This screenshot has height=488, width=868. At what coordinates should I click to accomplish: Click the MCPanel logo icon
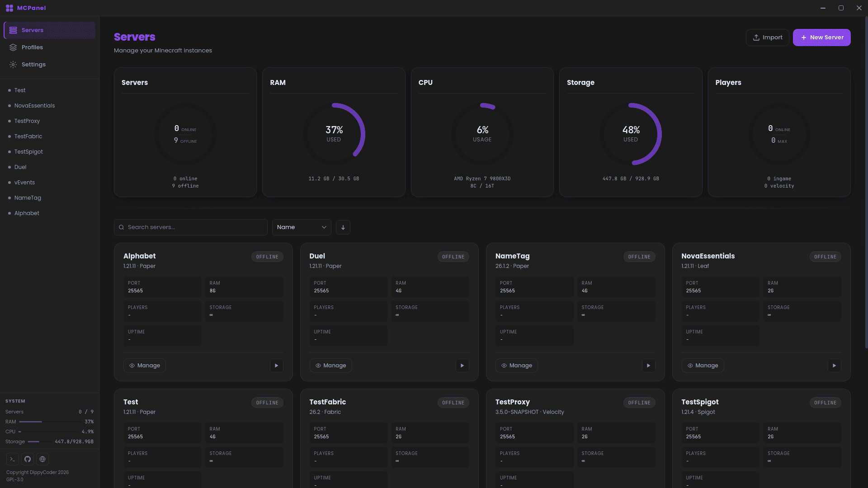pos(9,8)
